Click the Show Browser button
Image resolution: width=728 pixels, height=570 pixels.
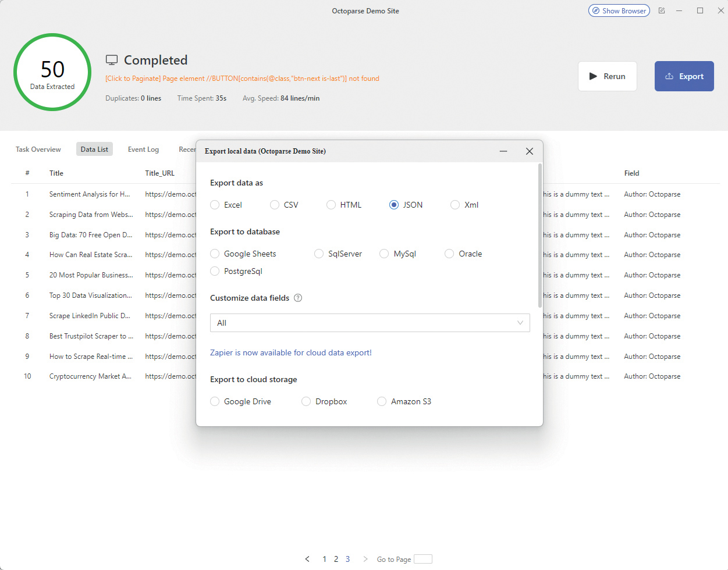click(x=619, y=10)
